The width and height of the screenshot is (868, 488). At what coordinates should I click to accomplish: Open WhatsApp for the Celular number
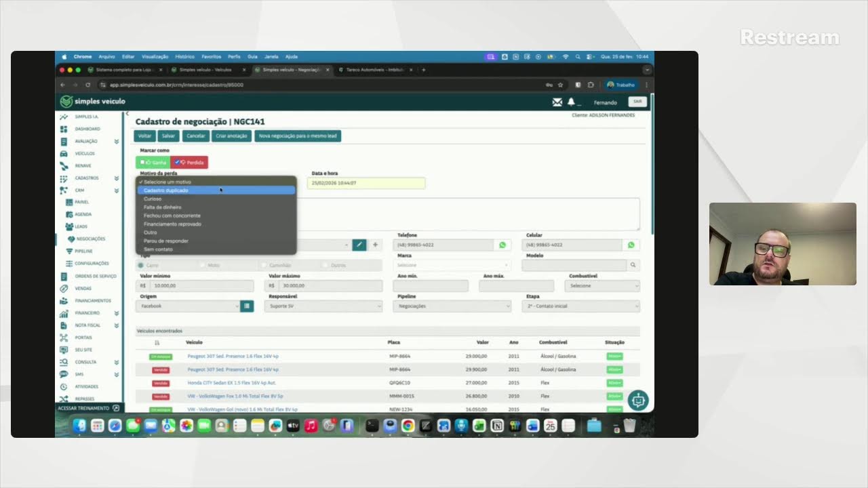631,245
